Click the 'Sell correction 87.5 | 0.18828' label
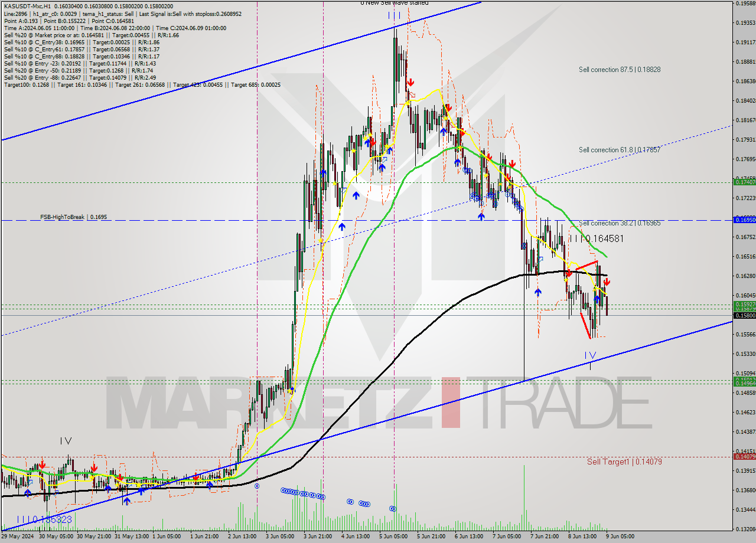Viewport: 756px width, 543px height. [x=620, y=70]
